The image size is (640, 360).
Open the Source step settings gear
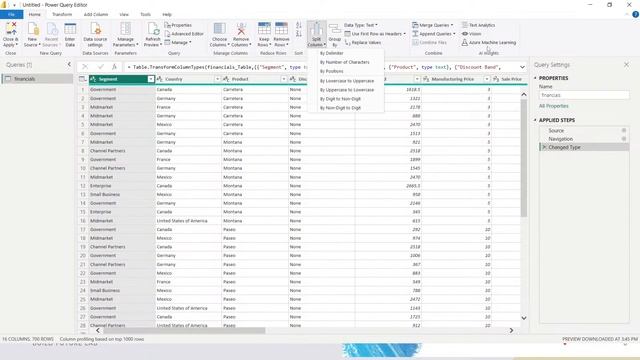[x=624, y=130]
